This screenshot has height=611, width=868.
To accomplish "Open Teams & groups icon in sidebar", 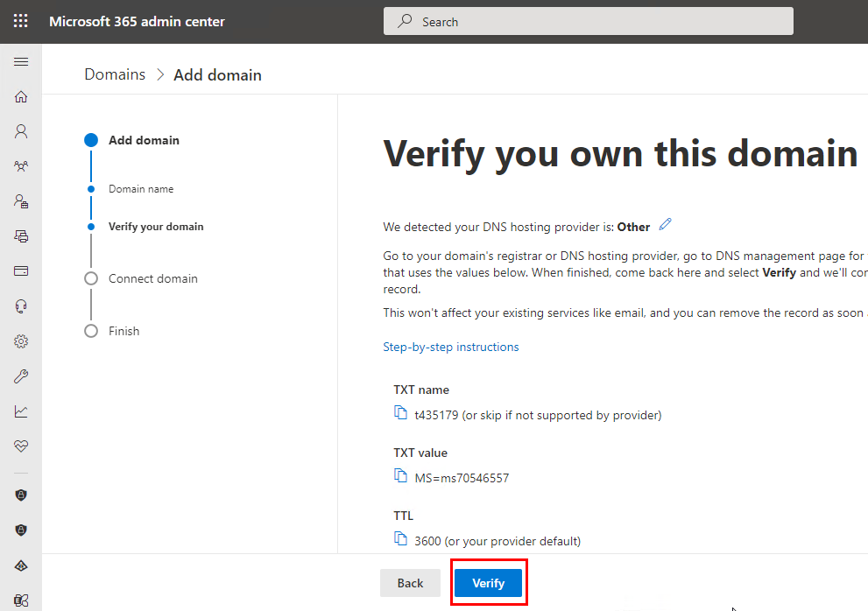I will (21, 166).
